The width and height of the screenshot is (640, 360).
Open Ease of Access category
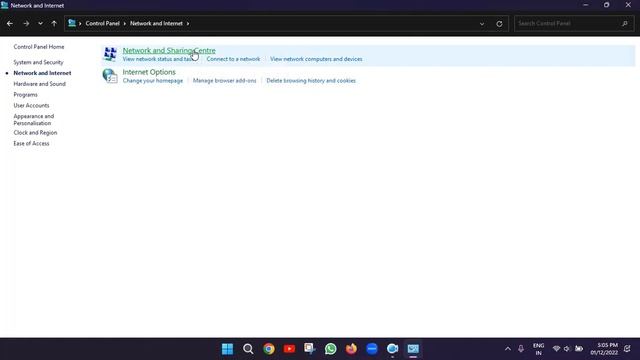click(31, 144)
